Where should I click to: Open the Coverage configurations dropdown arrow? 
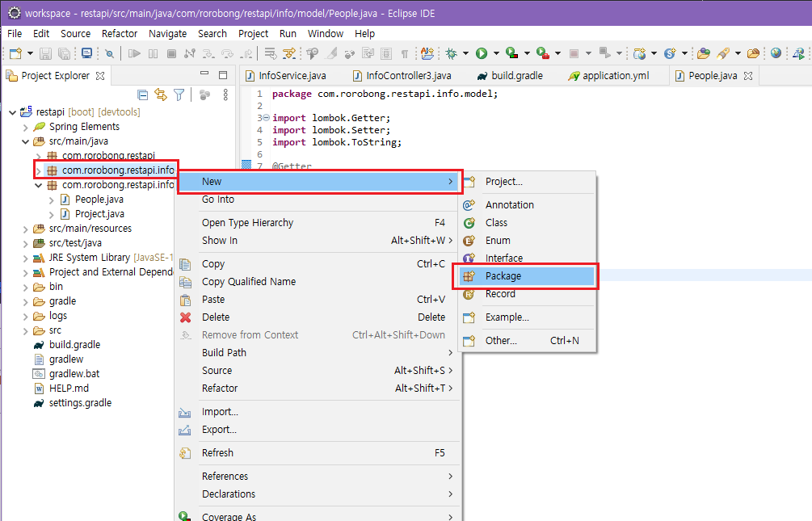(x=527, y=53)
